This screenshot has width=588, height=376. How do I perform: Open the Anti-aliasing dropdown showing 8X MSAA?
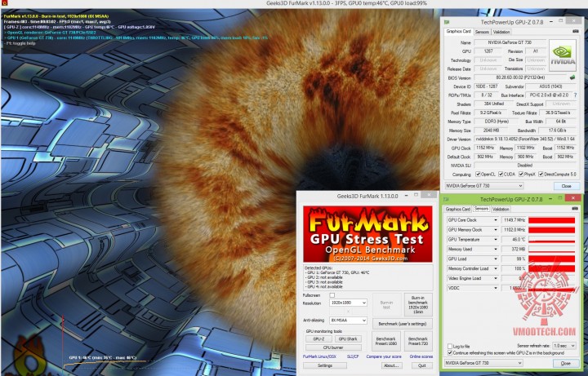coord(348,321)
